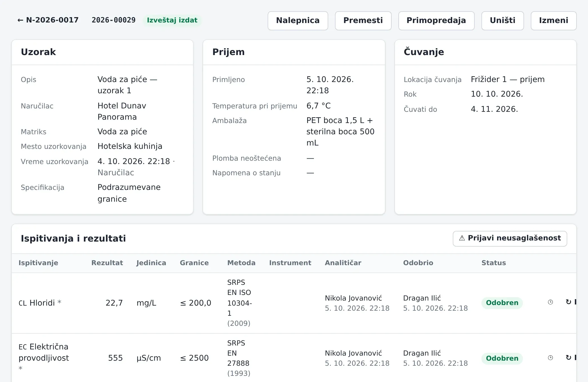This screenshot has width=588, height=382.
Task: Sort by the Ispitivanje column header
Action: point(38,263)
